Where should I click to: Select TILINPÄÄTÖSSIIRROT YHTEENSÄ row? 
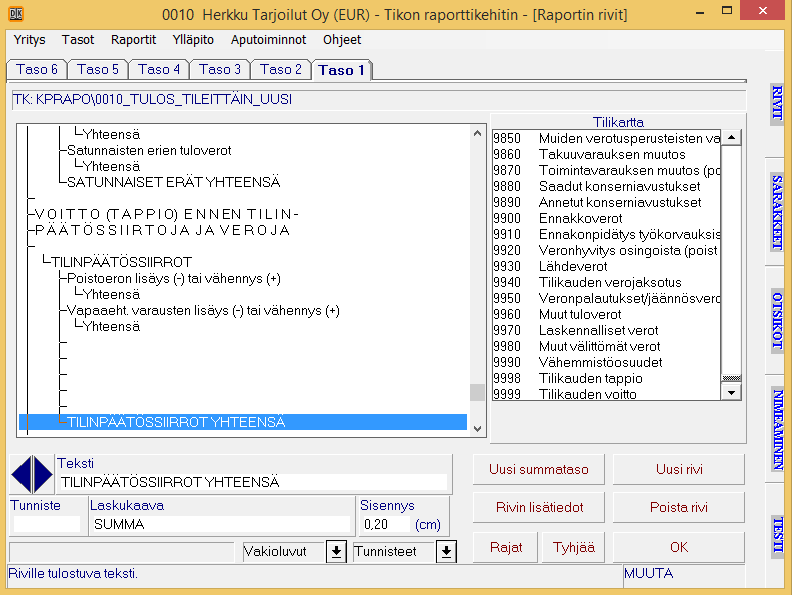click(242, 422)
